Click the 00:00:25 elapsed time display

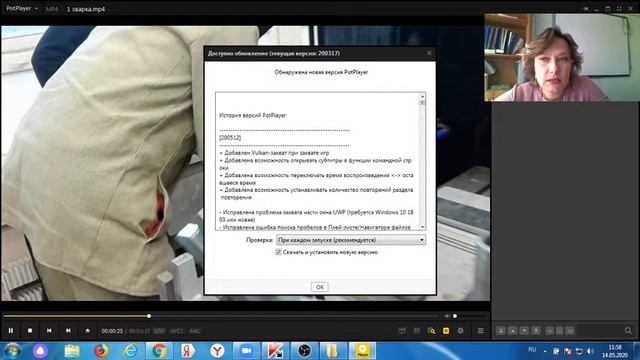click(x=112, y=331)
